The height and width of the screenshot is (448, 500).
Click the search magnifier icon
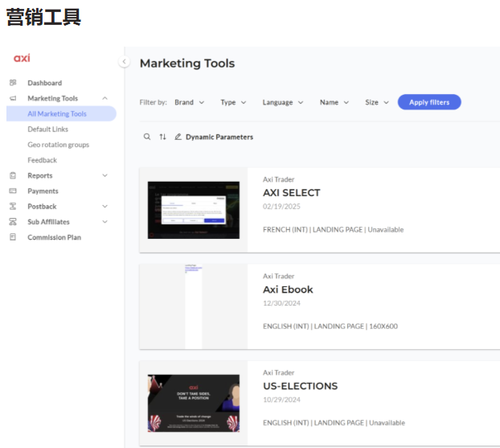coord(147,137)
